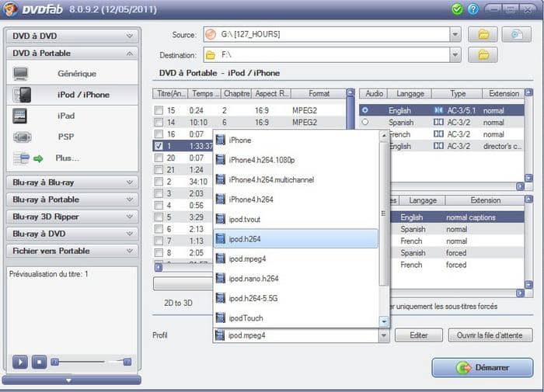Check the box for title 21
This screenshot has width=544, height=392.
point(159,169)
